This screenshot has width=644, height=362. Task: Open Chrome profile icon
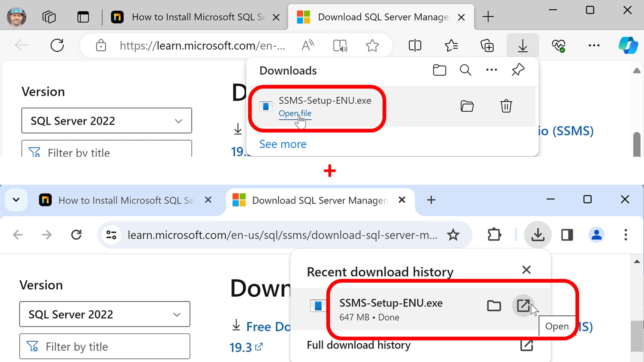tap(596, 235)
